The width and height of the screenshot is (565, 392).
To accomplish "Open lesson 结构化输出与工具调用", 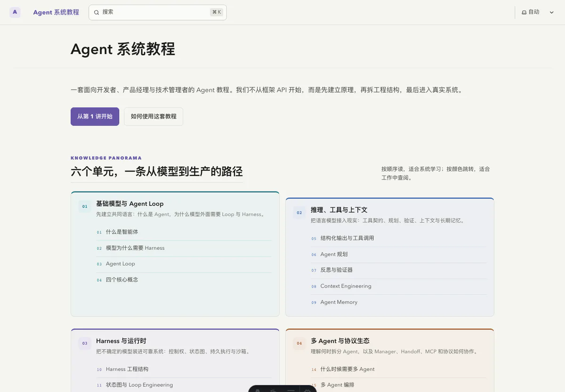I will (x=398, y=238).
